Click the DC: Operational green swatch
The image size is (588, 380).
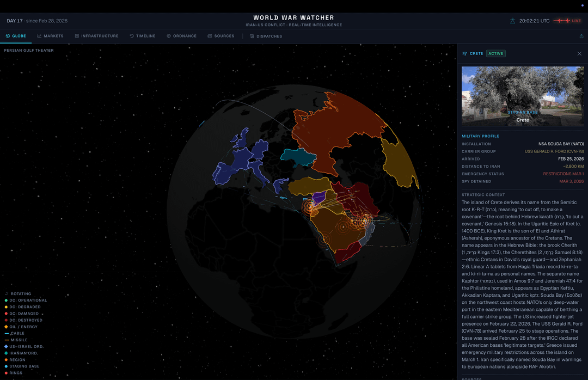coord(7,301)
